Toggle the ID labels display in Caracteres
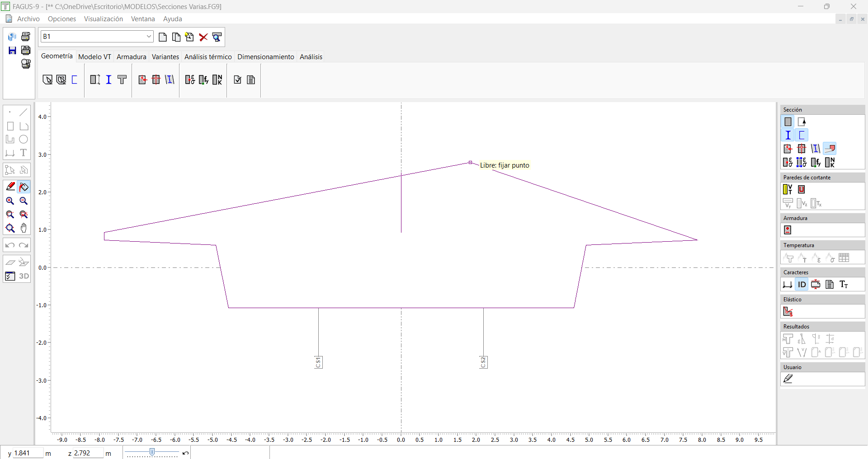The image size is (868, 459). click(x=802, y=285)
